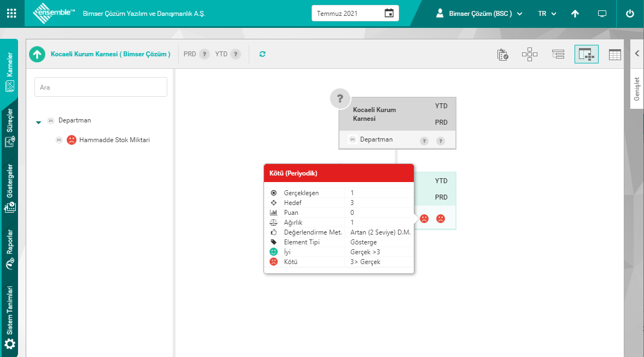Click the green up arrow back button
Viewport: 644px width, 357px height.
click(37, 54)
